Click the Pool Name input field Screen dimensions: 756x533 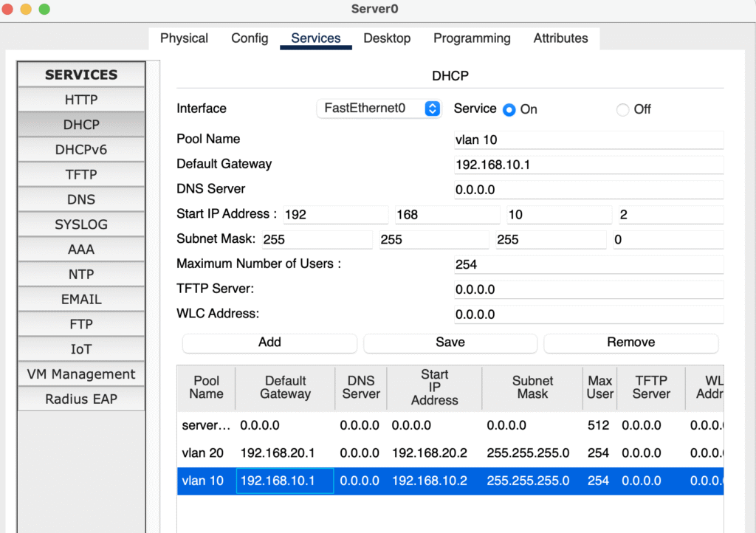(x=588, y=140)
